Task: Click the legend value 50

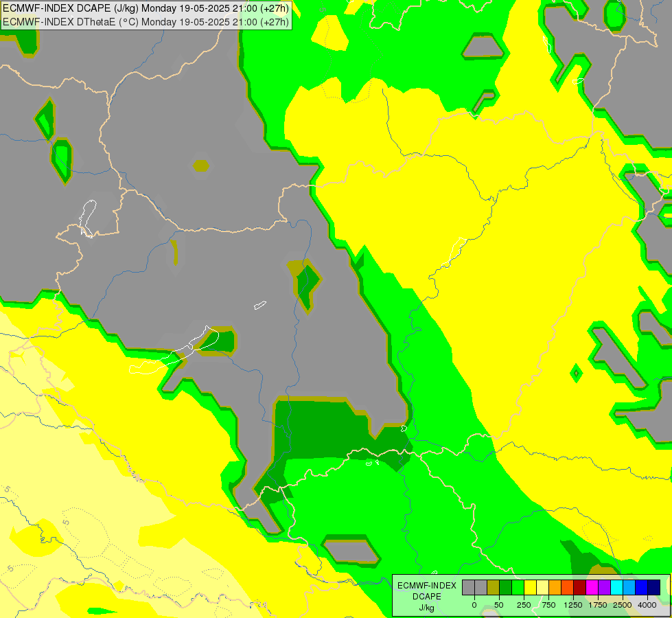Action: pyautogui.click(x=499, y=605)
